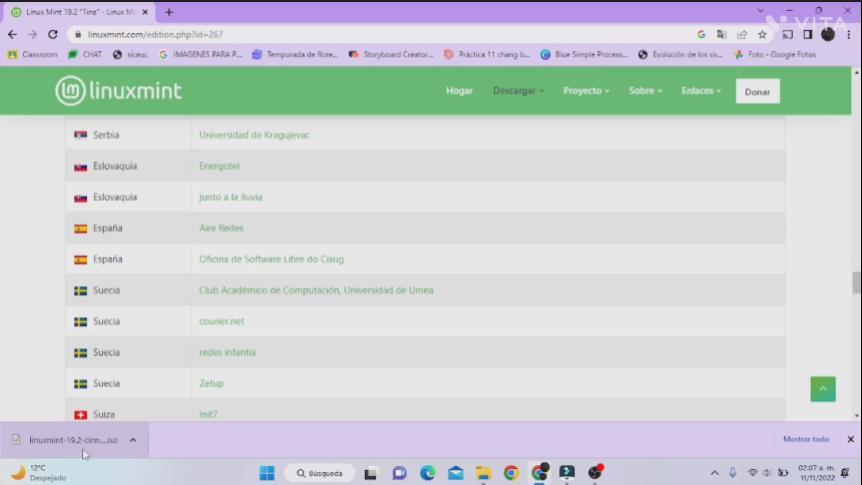Go to Hogar in the navigation
The height and width of the screenshot is (485, 862).
pos(459,91)
